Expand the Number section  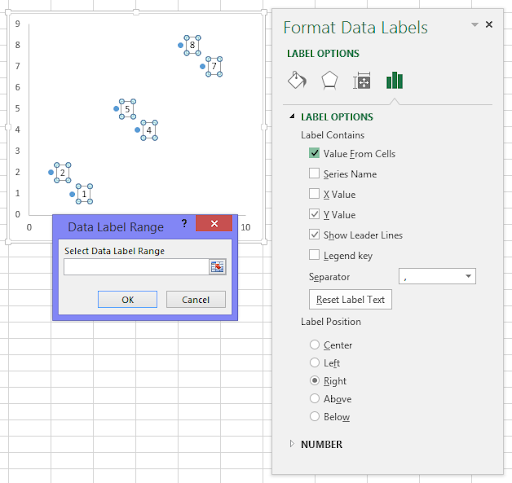292,444
